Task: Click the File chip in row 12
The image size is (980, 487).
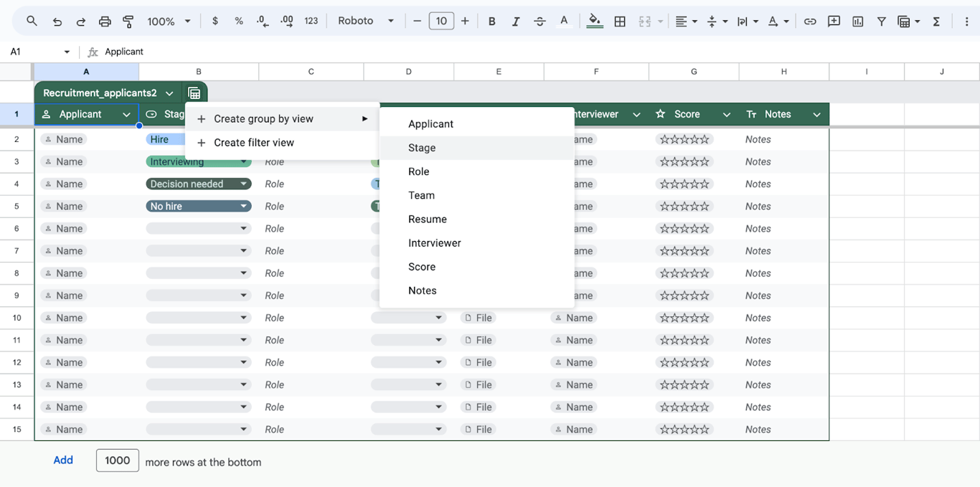Action: click(479, 363)
